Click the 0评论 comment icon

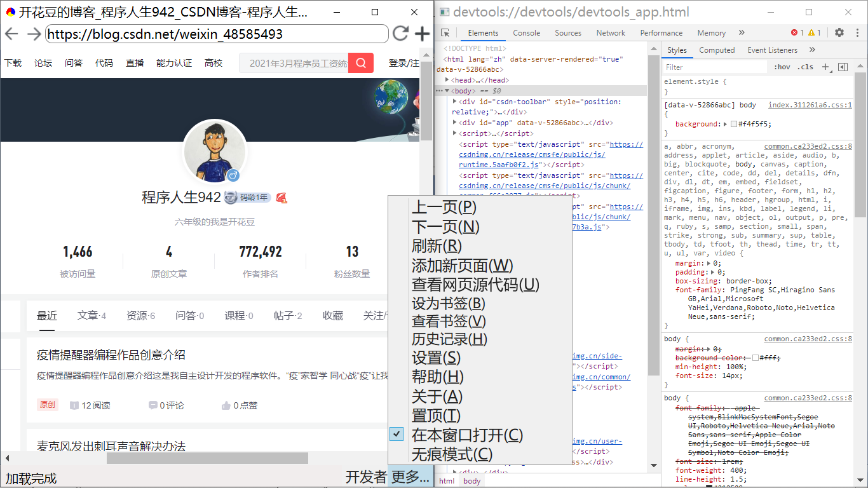click(x=153, y=405)
